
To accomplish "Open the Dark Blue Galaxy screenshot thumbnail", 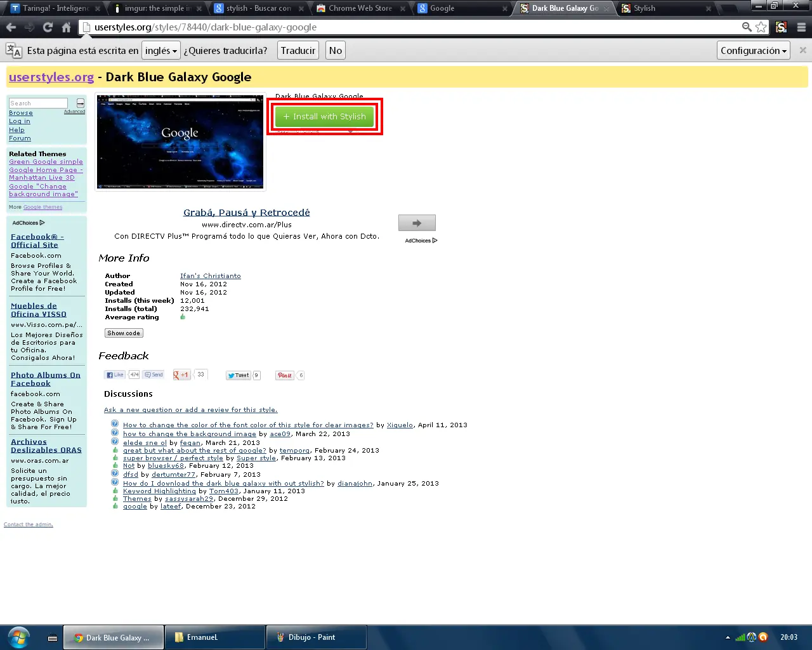I will pos(180,142).
